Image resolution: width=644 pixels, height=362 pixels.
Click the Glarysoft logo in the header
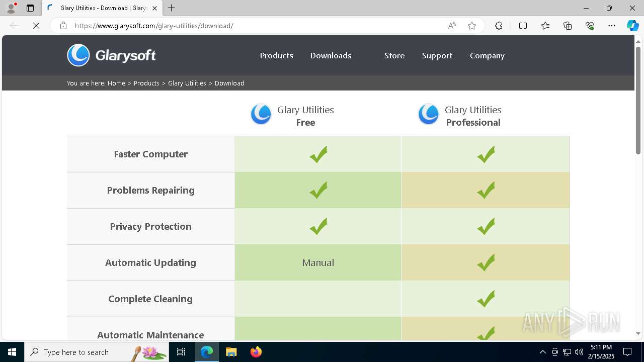pos(112,55)
